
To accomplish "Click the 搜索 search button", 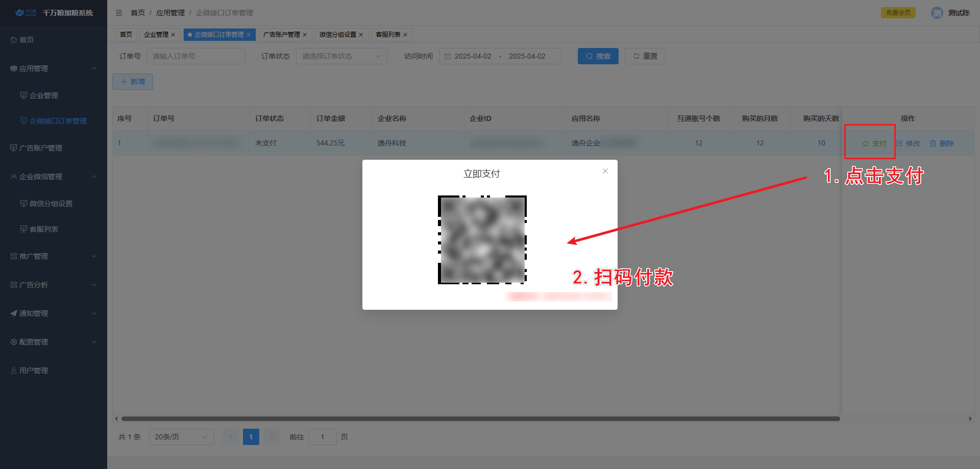I will [598, 56].
